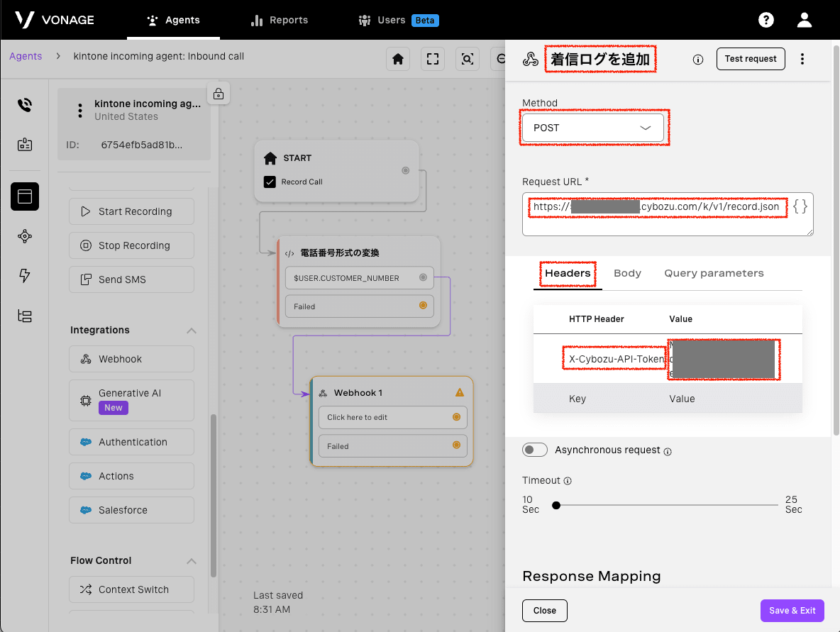Image resolution: width=840 pixels, height=632 pixels.
Task: Click the zoom-to-fit search icon
Action: tap(467, 59)
